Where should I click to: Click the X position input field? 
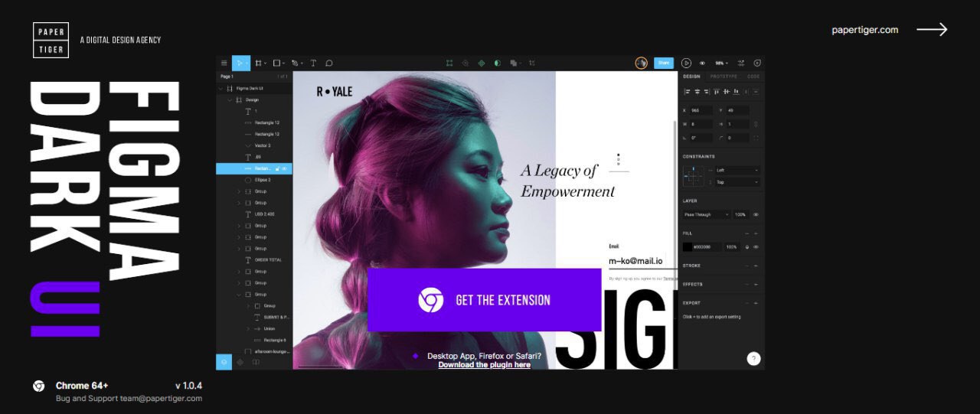pyautogui.click(x=701, y=110)
